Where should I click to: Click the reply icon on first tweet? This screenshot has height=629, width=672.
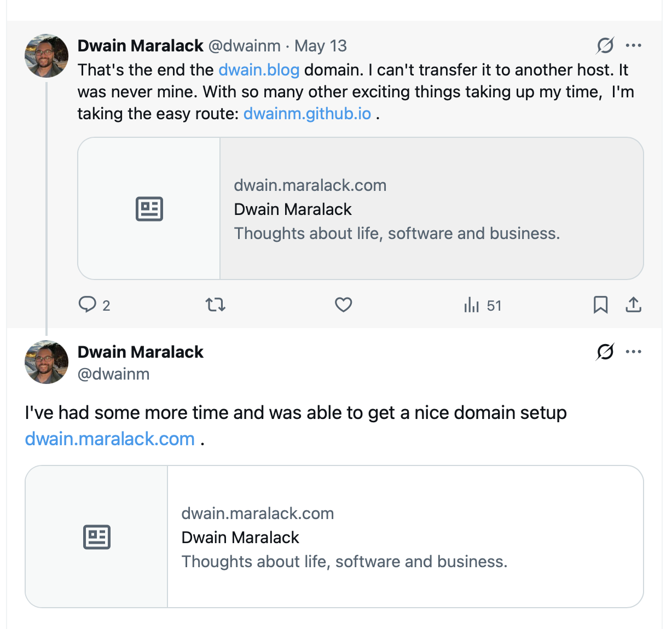[88, 304]
